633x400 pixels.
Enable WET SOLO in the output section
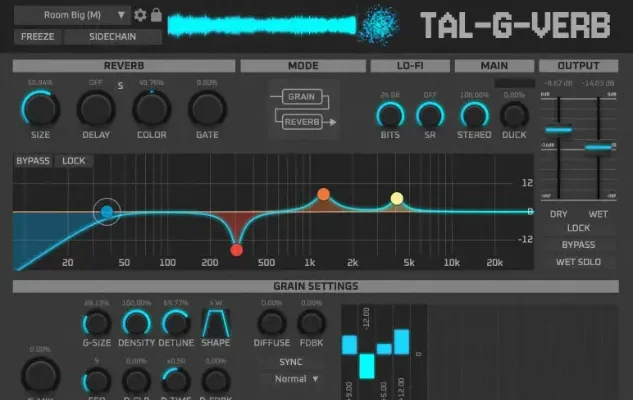point(580,262)
